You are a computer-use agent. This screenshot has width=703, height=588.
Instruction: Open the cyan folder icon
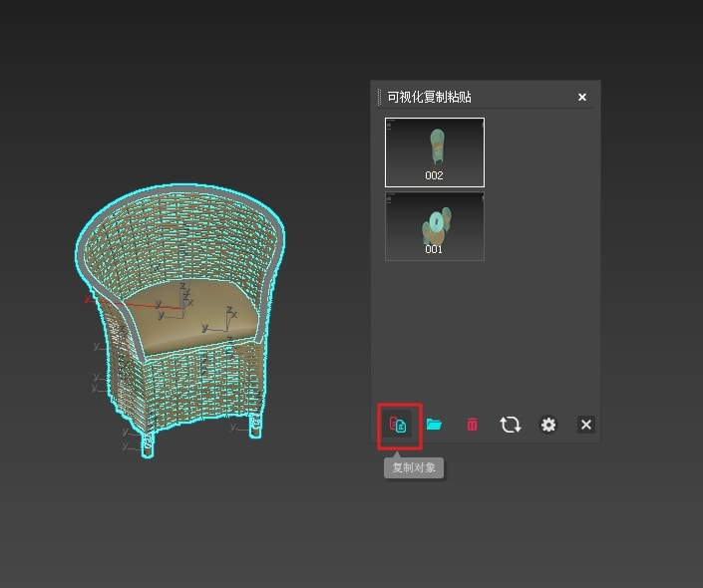coord(434,425)
